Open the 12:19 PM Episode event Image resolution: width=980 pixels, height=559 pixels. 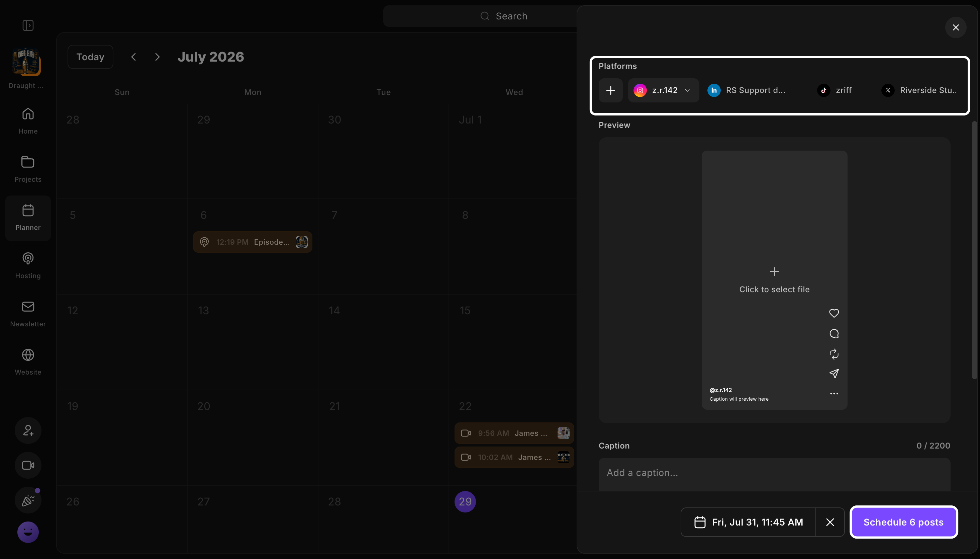click(x=253, y=242)
